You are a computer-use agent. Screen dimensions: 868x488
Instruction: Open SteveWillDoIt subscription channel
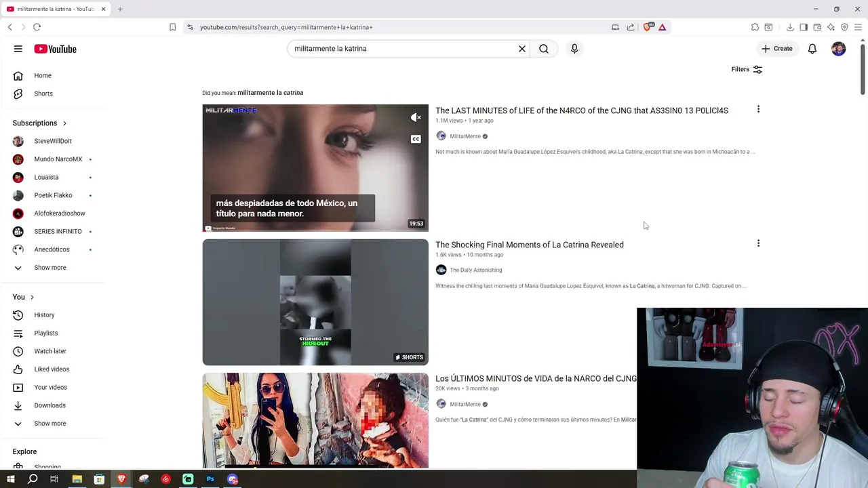coord(53,141)
